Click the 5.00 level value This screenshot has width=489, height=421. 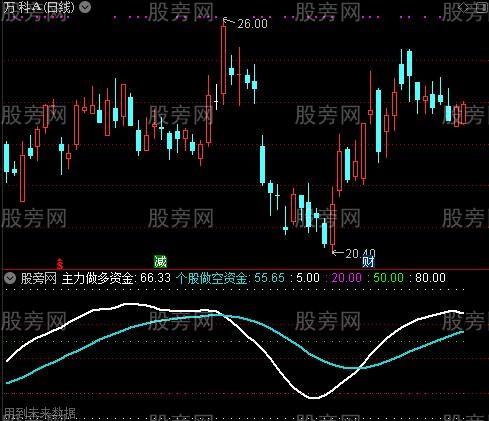point(308,278)
